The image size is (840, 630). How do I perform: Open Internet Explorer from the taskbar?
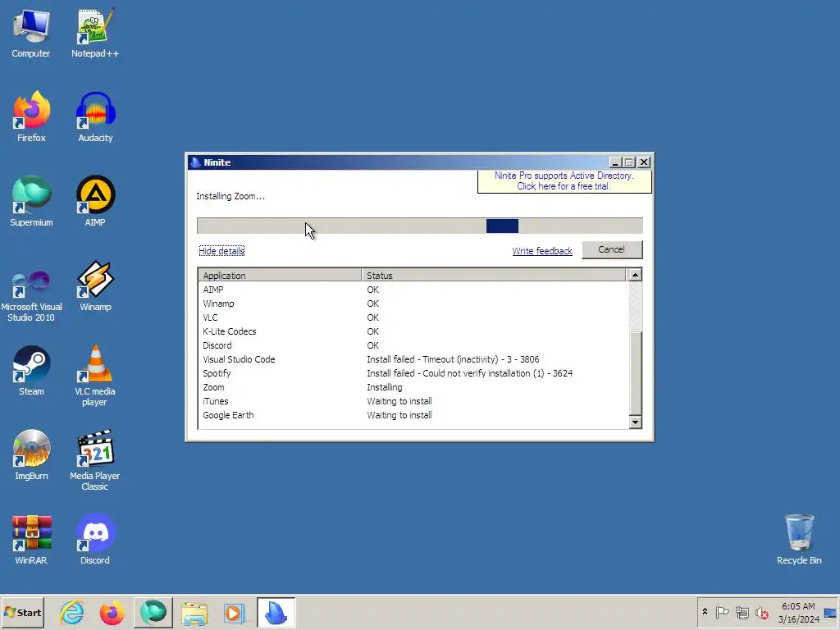[x=72, y=612]
